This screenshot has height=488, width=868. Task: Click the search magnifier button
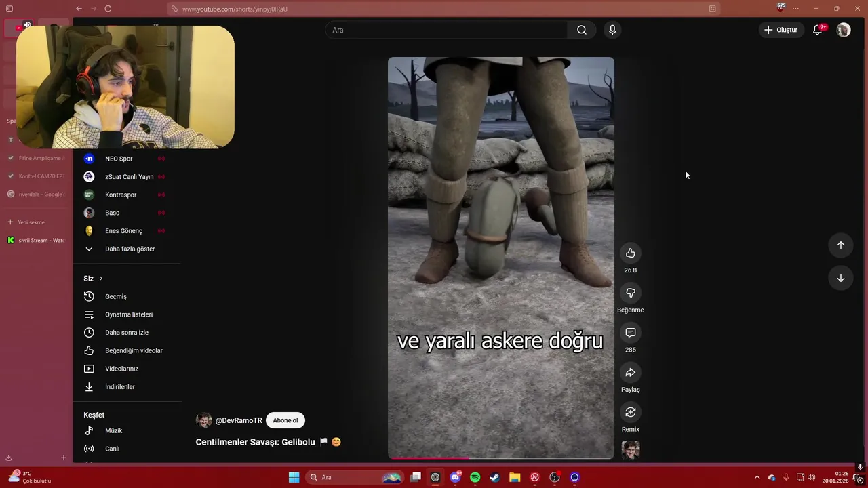pyautogui.click(x=582, y=30)
